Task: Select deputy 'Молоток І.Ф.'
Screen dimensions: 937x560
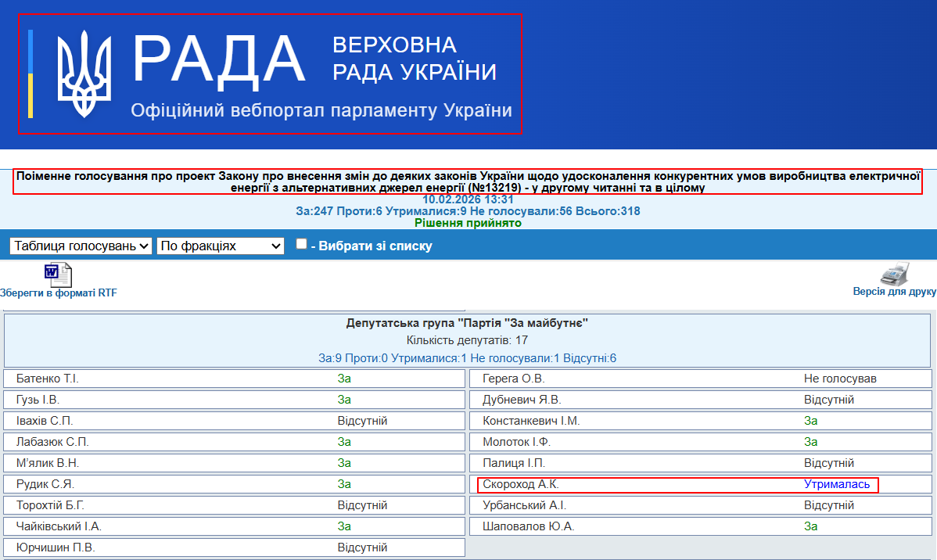Action: (516, 442)
